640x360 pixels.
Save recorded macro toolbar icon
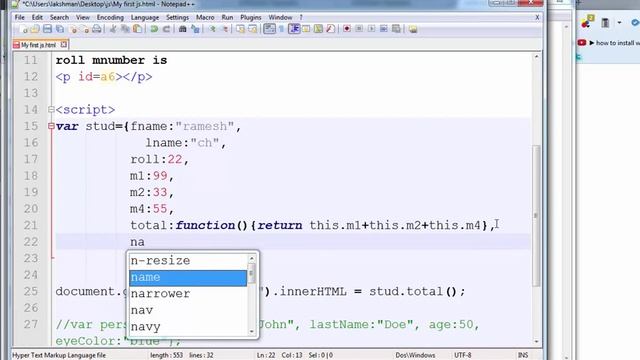pos(396,29)
